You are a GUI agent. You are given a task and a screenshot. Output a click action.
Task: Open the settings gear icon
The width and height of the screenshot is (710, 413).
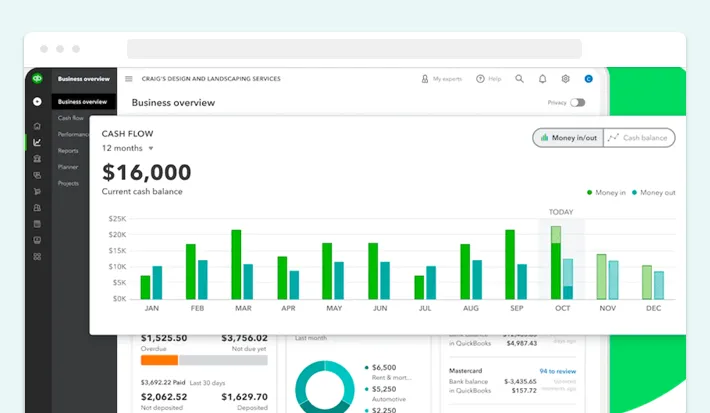point(566,79)
